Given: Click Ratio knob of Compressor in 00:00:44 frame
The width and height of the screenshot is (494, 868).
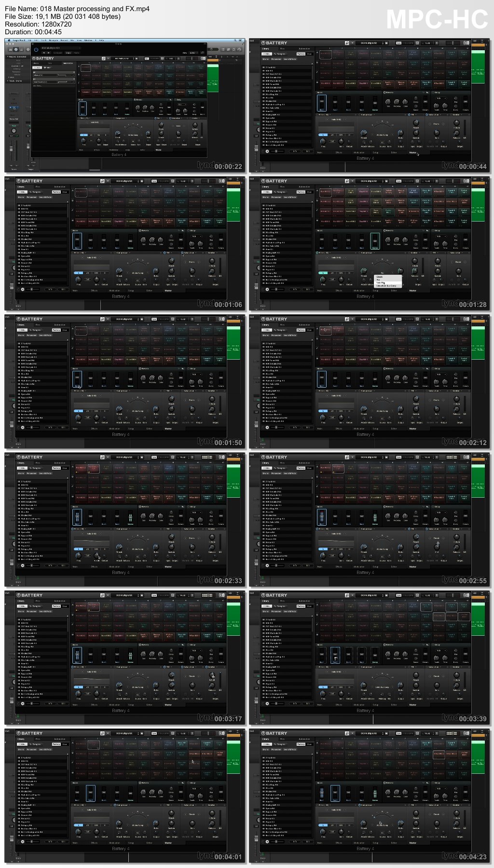Looking at the screenshot, I should click(400, 132).
